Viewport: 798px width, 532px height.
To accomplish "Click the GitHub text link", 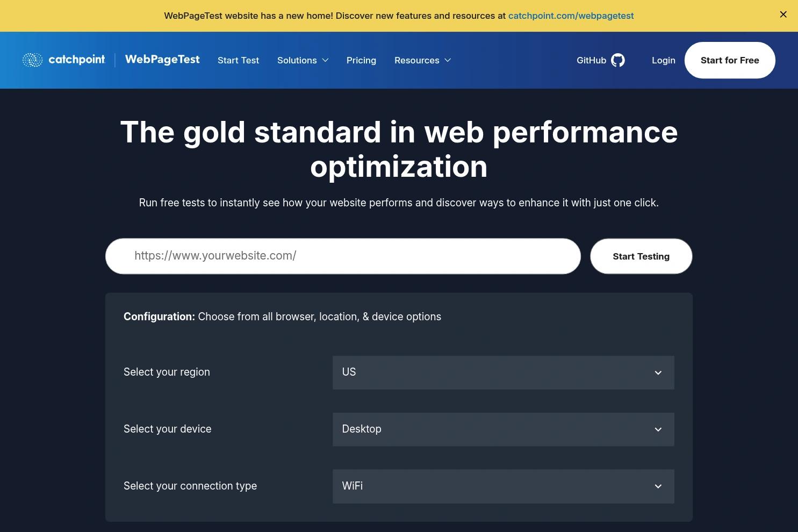I will tap(591, 60).
